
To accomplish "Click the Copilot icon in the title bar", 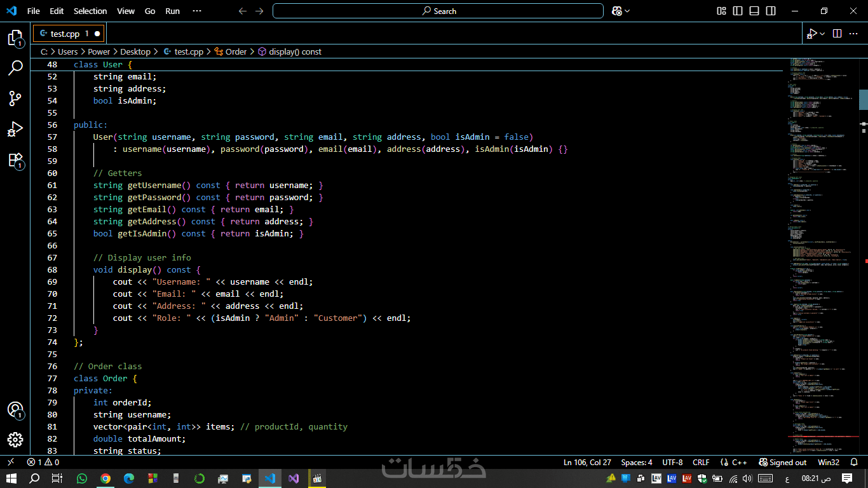I will coord(616,11).
